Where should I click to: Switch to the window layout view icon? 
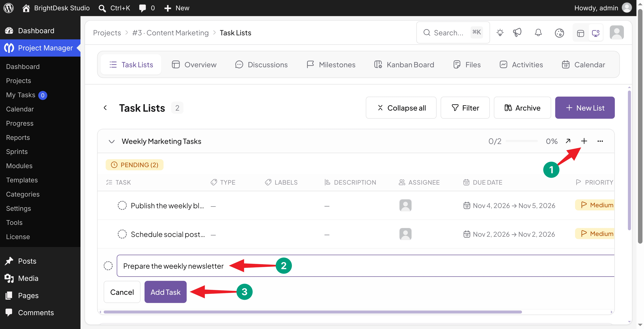coord(580,33)
